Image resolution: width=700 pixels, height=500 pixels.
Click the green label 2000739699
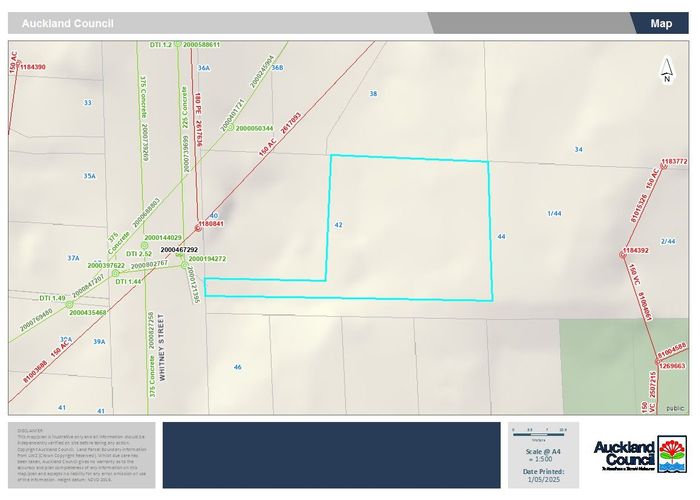coord(186,154)
